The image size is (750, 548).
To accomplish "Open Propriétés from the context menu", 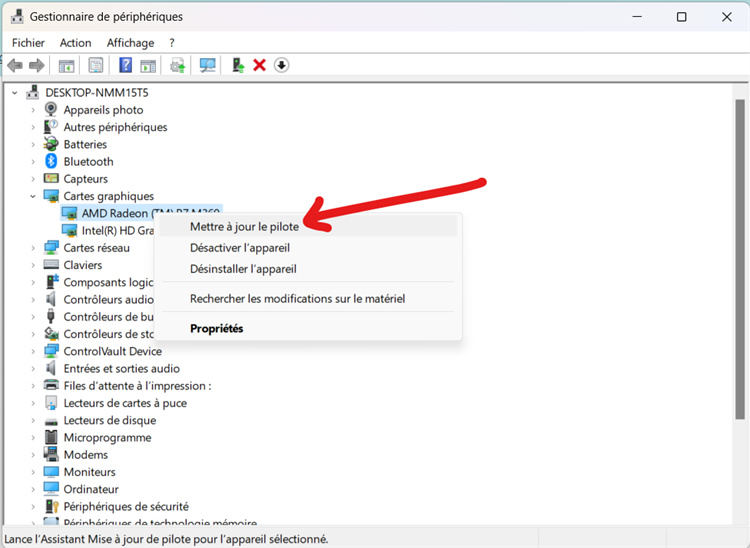I will tap(217, 329).
